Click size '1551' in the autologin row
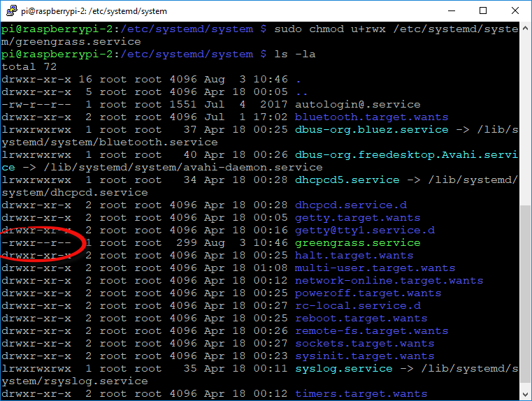 click(183, 104)
